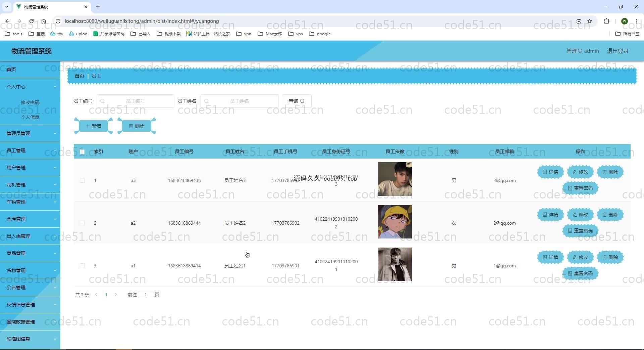
Task: Open 首页 in the sidebar
Action: 30,70
